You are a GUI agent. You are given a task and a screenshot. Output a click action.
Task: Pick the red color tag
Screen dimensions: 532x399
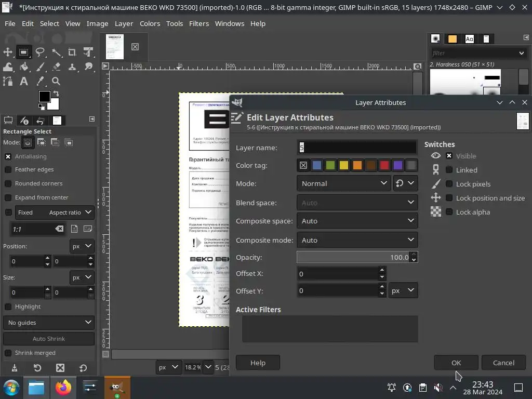[384, 165]
